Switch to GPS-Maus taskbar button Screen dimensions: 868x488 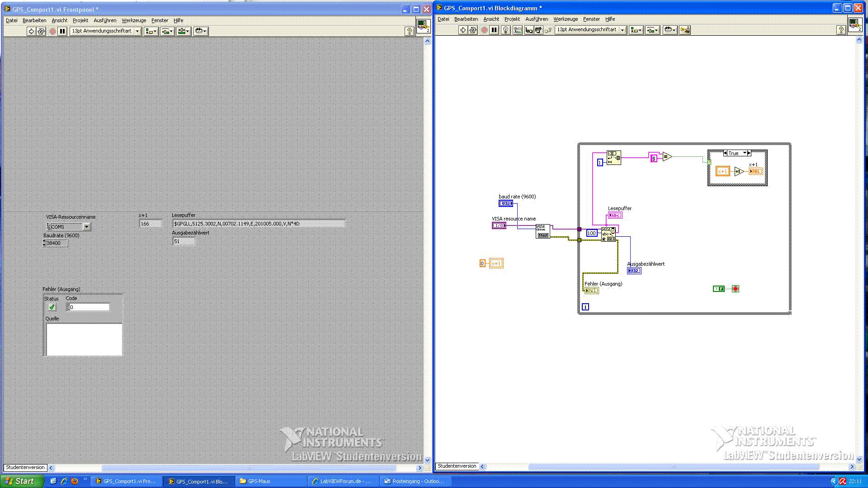[x=259, y=481]
